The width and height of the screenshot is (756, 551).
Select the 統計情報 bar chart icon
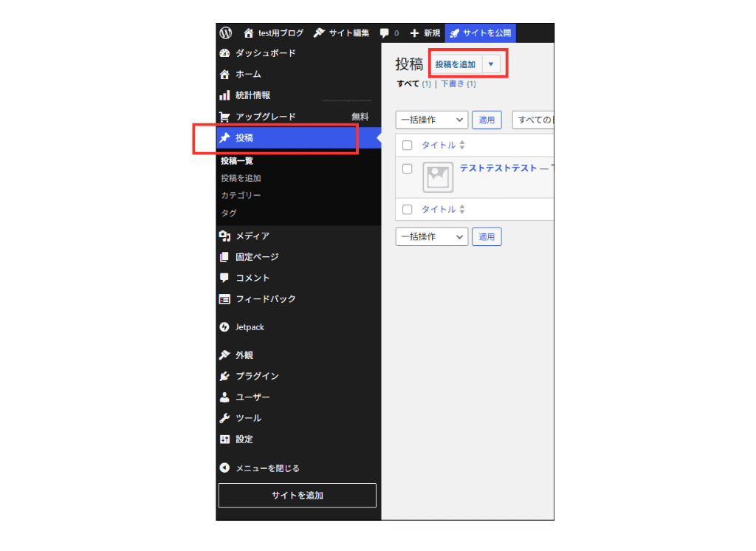(x=226, y=95)
